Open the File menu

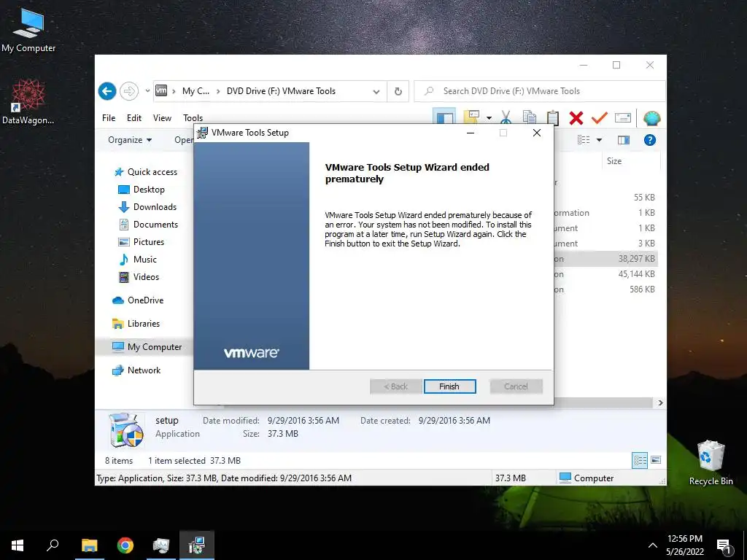click(109, 118)
